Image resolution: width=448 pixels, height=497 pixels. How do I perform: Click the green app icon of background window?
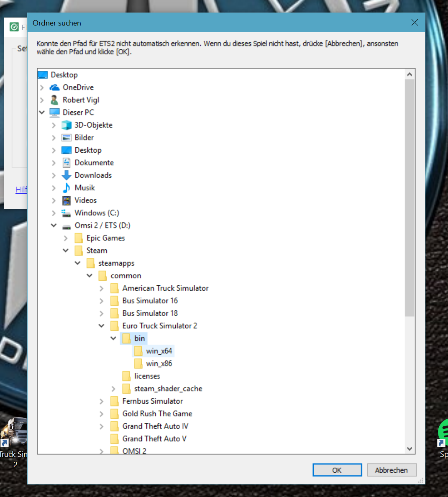click(14, 27)
